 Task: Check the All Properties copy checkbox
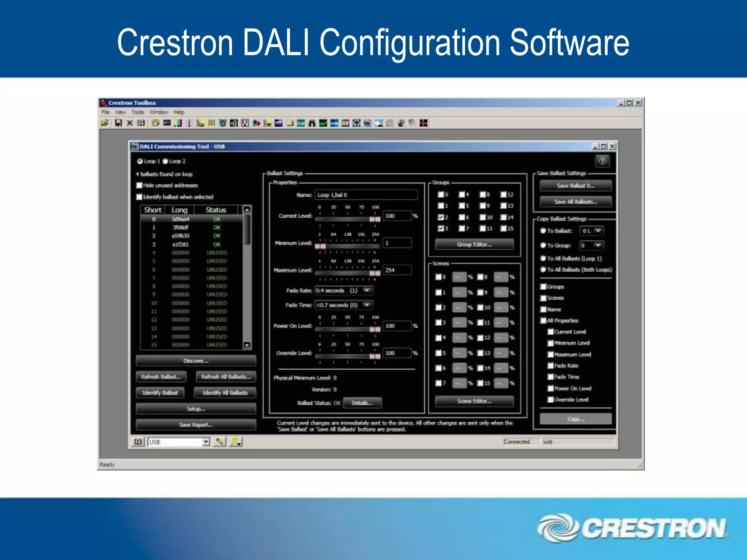(x=543, y=321)
